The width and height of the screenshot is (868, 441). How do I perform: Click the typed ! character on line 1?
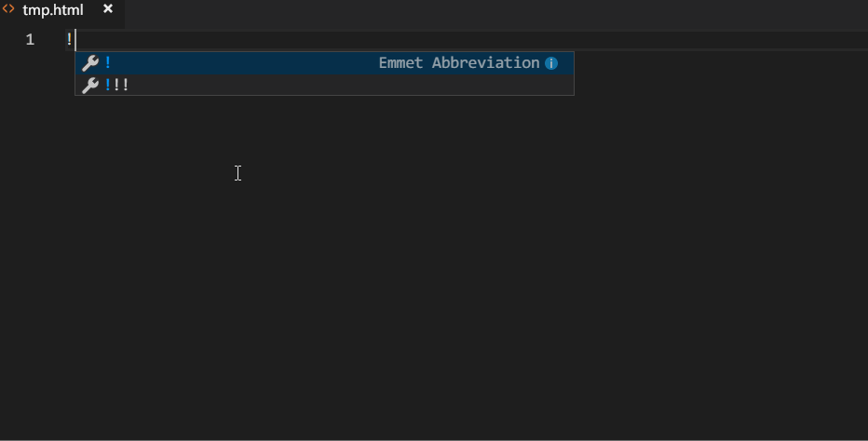click(x=69, y=39)
